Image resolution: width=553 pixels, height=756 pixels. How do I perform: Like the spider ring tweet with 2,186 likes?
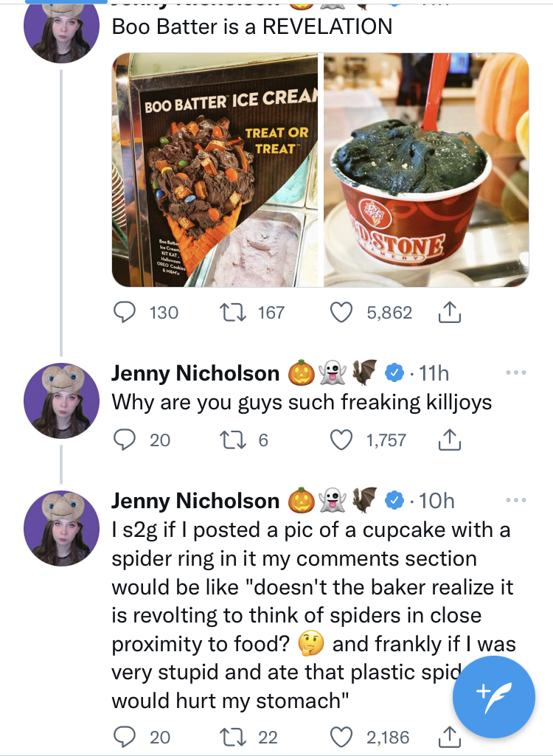[x=341, y=737]
